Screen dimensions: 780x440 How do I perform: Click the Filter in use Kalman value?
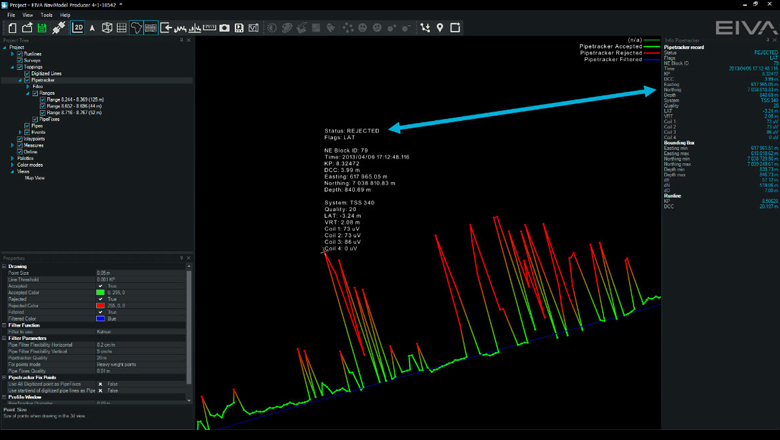click(x=141, y=332)
